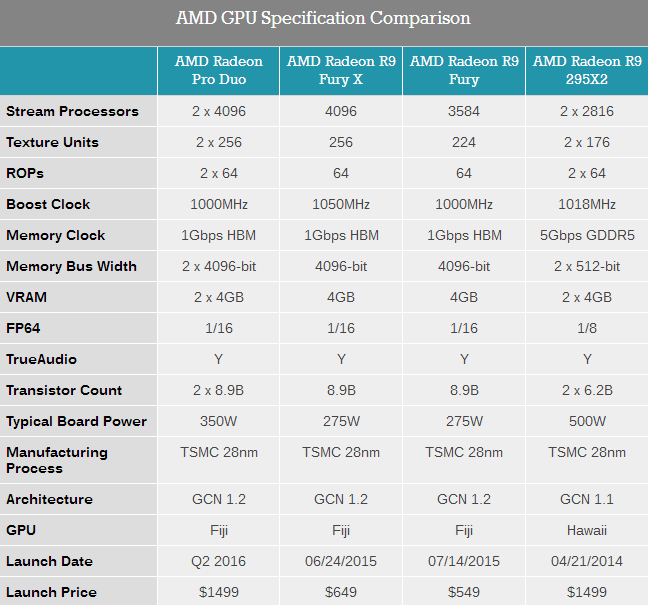648x605 pixels.
Task: Click the AMD Radeon R9 295X2 header
Action: click(x=587, y=70)
